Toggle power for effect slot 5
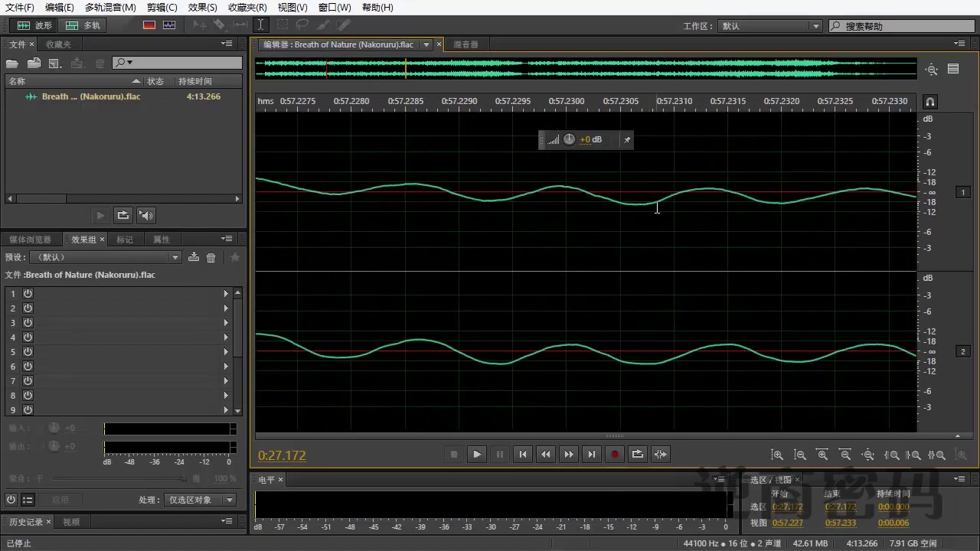 [x=28, y=351]
